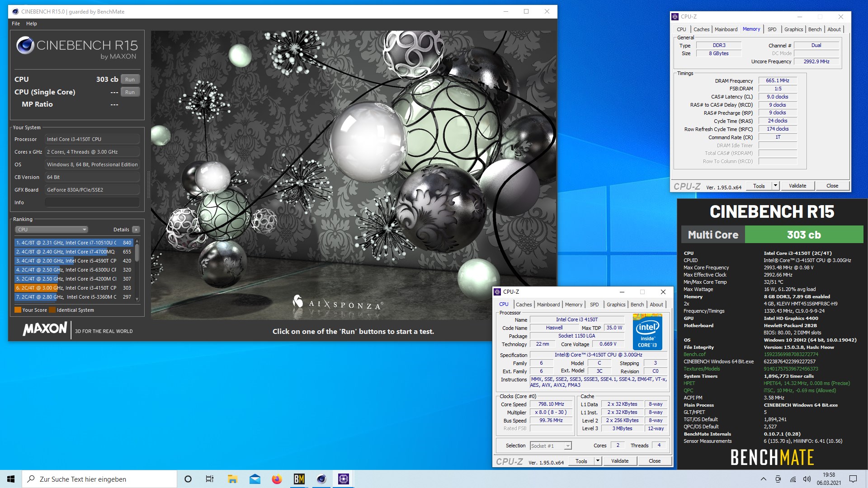Image resolution: width=868 pixels, height=488 pixels.
Task: Switch to Cinebench taskbar icon
Action: click(x=321, y=479)
